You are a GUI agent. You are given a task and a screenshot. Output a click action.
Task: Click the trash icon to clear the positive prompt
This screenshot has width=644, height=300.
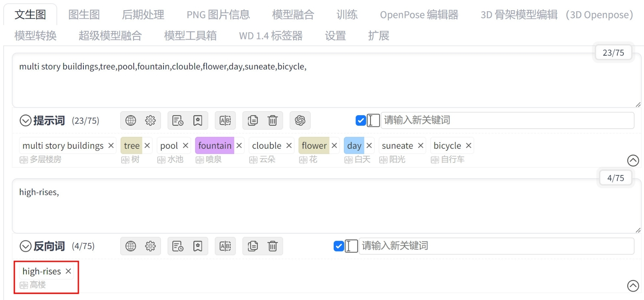pyautogui.click(x=272, y=120)
